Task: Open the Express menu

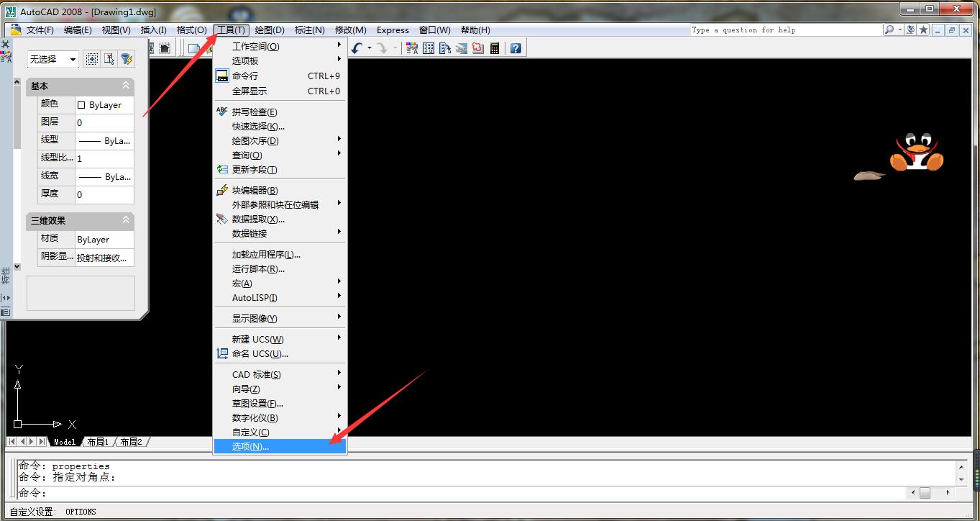Action: click(393, 30)
